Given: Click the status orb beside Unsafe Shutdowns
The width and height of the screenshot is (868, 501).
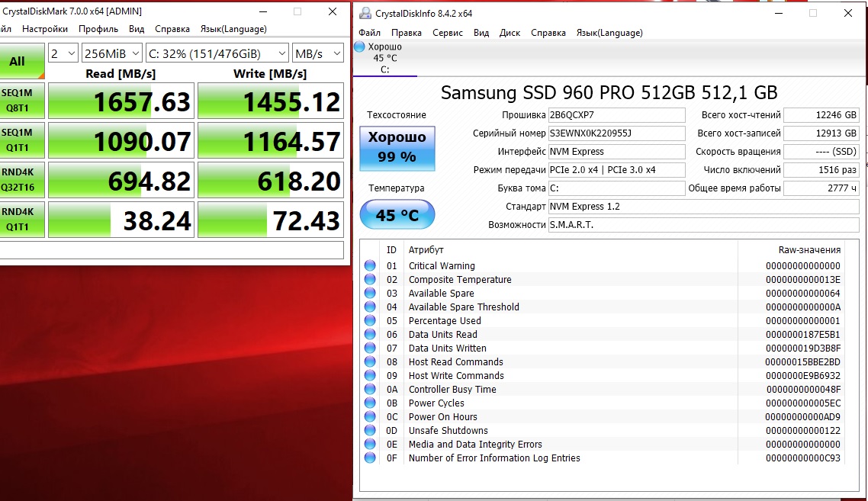Looking at the screenshot, I should (x=370, y=430).
